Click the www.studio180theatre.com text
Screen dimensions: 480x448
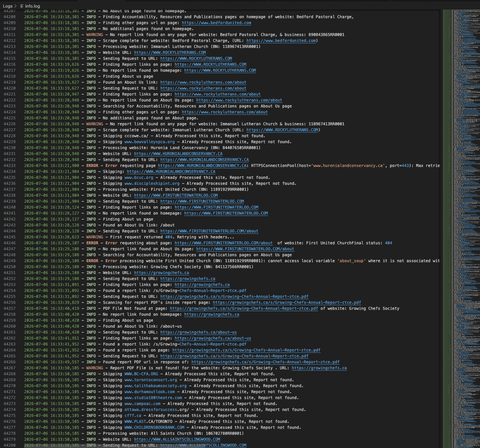pos(153,398)
